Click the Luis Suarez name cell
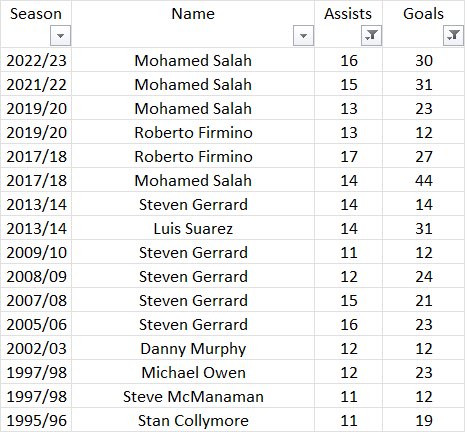Screen dimensions: 465x432 (x=193, y=228)
